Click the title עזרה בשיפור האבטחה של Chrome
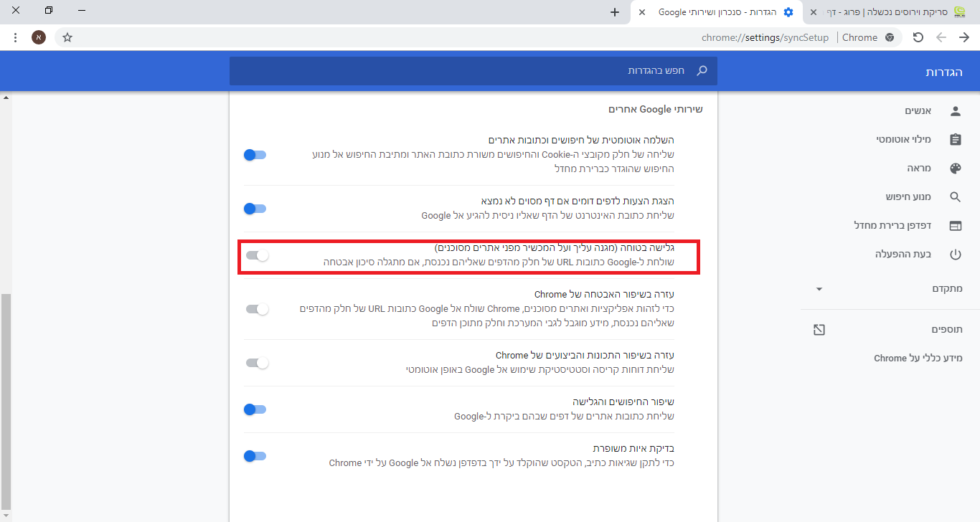This screenshot has height=522, width=980. pos(604,294)
